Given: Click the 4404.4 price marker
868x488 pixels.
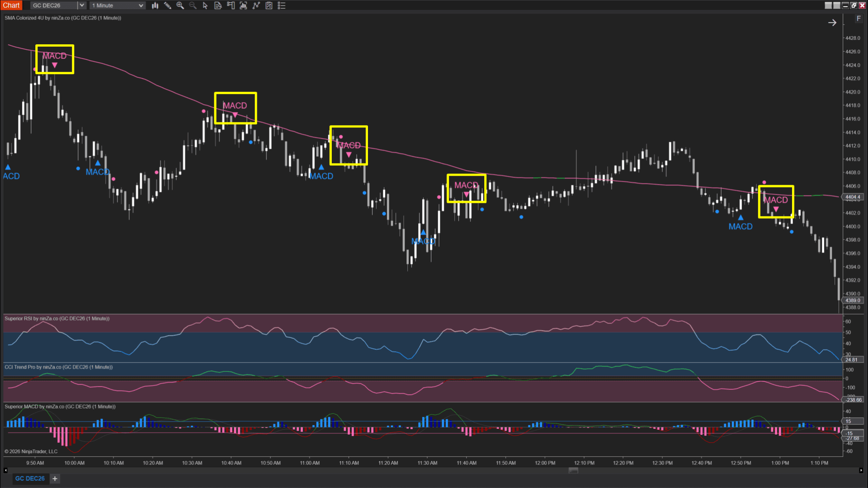Looking at the screenshot, I should [853, 197].
